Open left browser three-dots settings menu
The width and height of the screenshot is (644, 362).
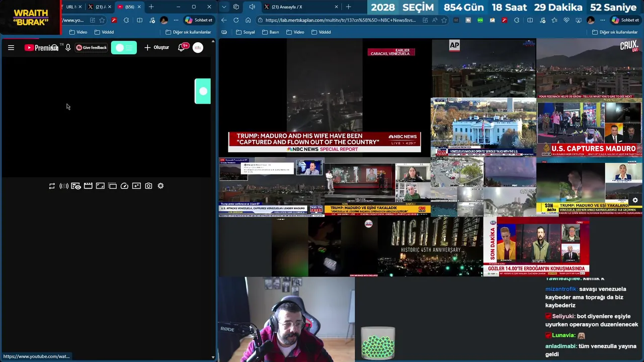[176, 20]
